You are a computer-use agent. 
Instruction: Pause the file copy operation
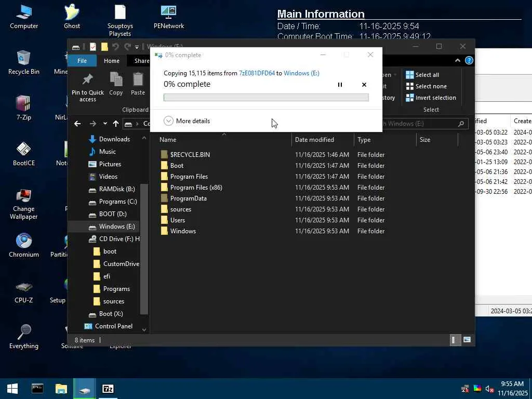tap(340, 85)
